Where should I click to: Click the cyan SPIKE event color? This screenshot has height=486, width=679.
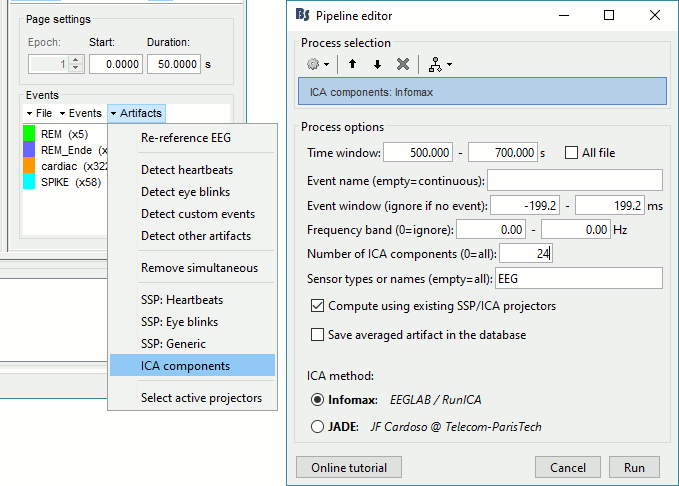pos(30,181)
